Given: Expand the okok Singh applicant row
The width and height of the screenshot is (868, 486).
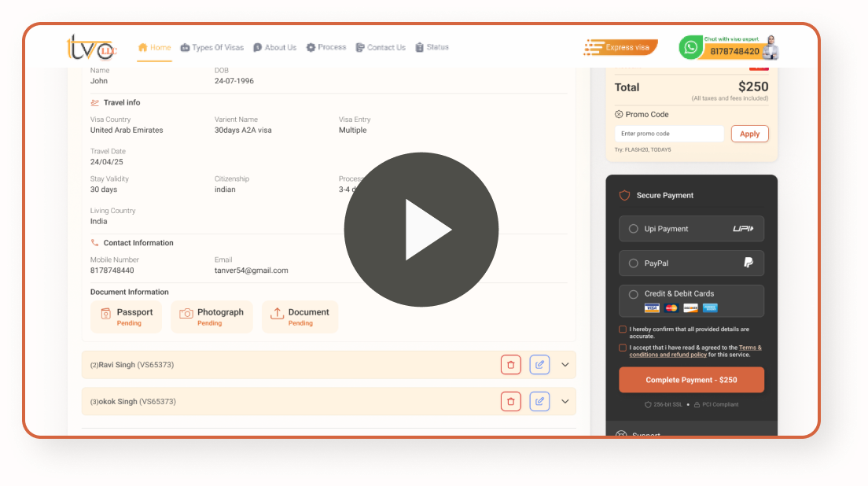Looking at the screenshot, I should 565,401.
